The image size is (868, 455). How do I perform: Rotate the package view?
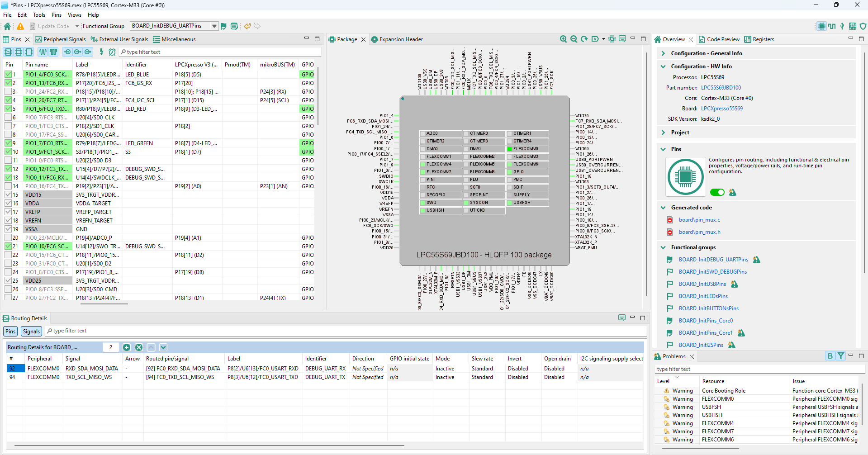coord(584,39)
